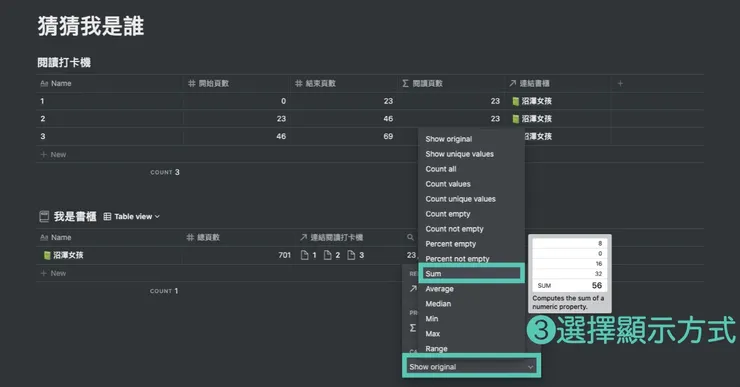Screen dimensions: 740x387
Task: Click 總頁數 column header
Action: (x=203, y=237)
